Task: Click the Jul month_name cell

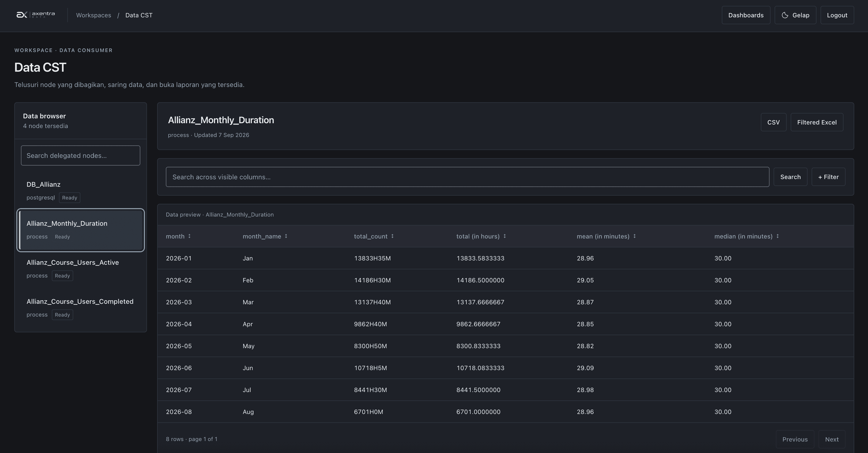Action: point(247,390)
